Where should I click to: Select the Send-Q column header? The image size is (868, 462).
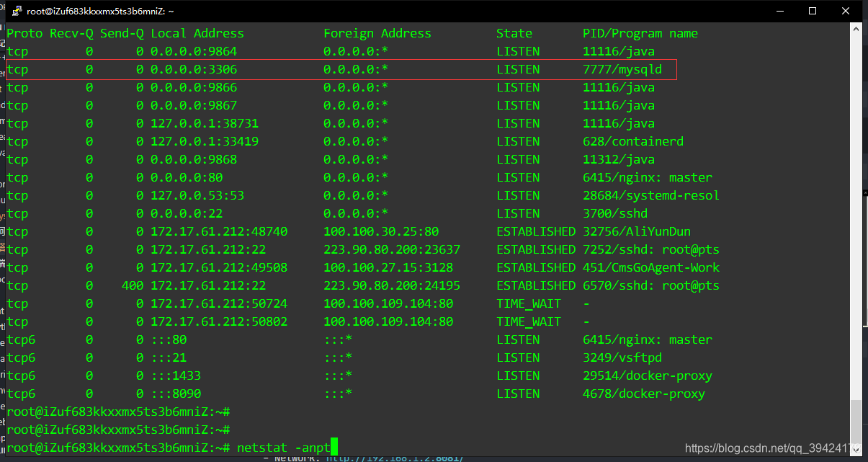click(122, 33)
